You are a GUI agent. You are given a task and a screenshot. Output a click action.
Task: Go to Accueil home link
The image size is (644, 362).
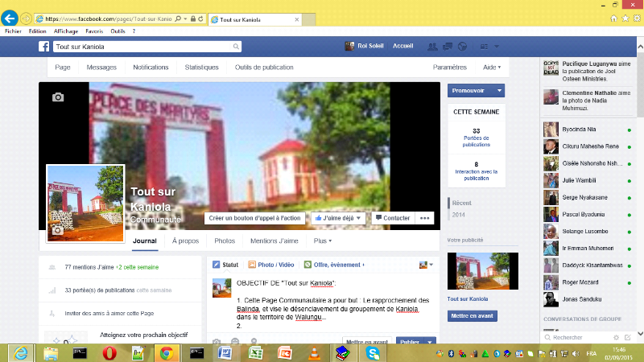point(403,46)
